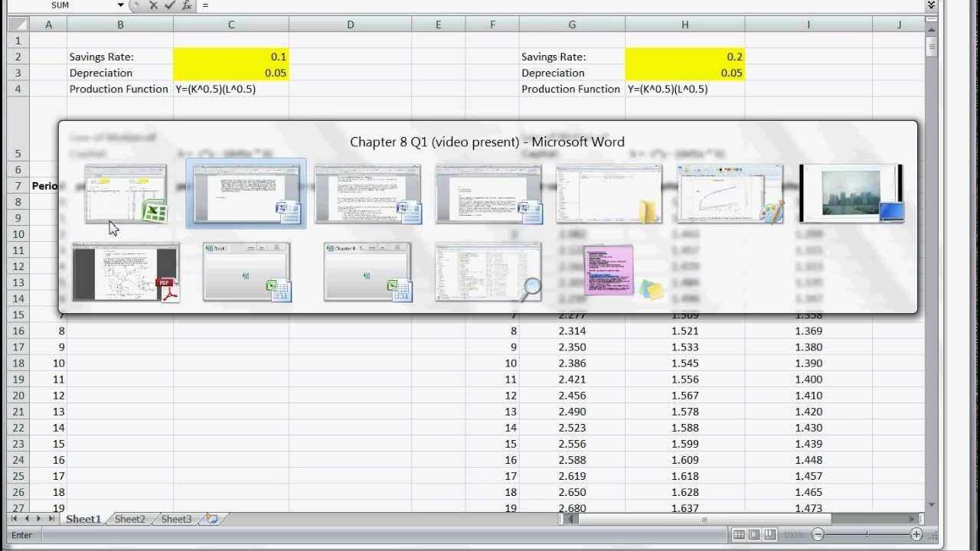980x551 pixels.
Task: Switch to Normal view in status bar
Action: 739,535
